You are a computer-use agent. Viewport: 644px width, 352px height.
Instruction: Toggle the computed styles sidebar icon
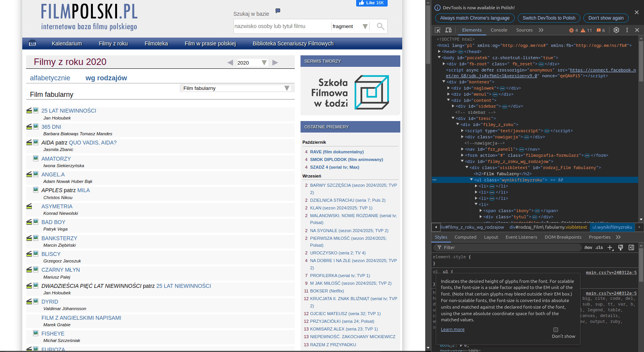click(631, 247)
